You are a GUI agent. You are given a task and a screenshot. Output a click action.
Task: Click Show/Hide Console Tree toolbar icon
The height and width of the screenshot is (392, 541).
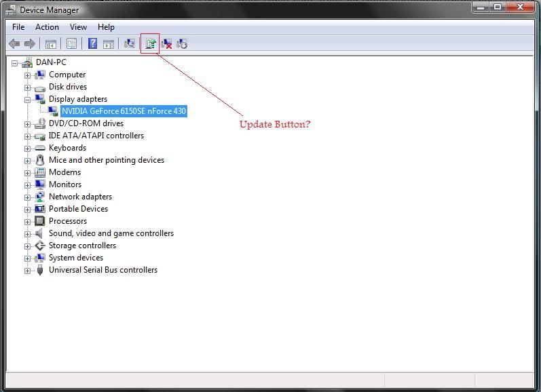(51, 44)
